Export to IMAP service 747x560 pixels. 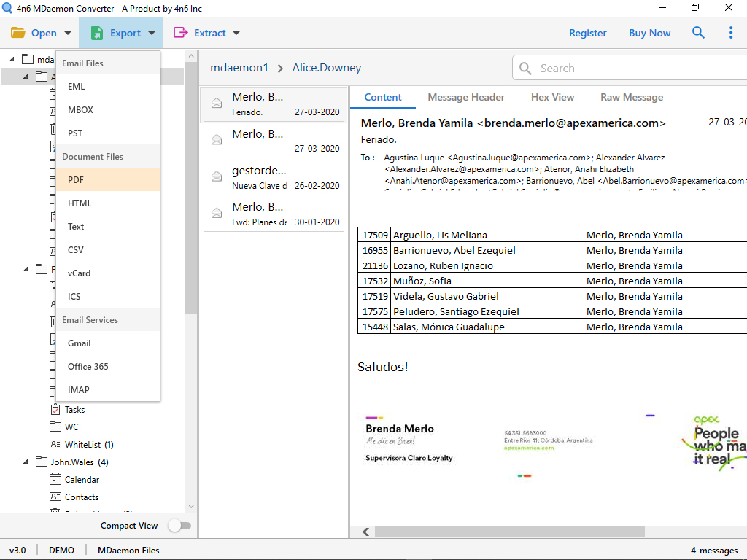tap(108, 389)
